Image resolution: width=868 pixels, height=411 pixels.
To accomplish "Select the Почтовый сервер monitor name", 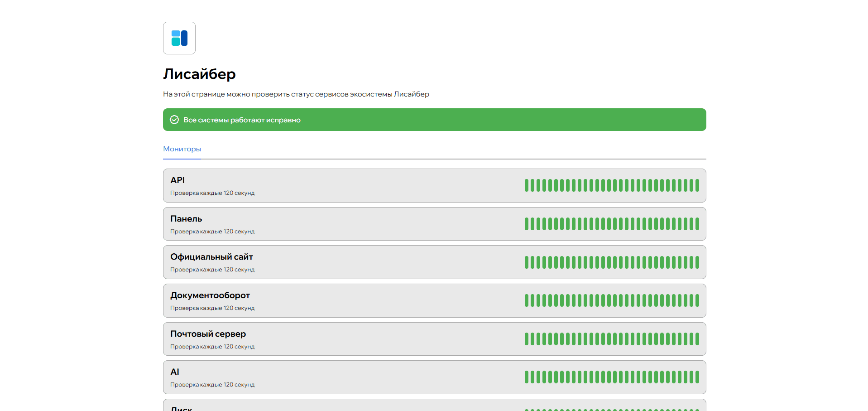I will point(208,334).
